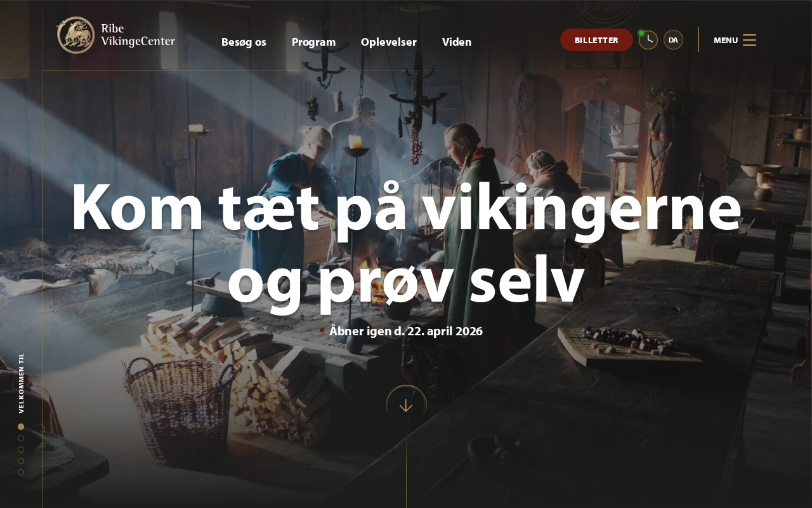Click the vertical VELKOMMEN TIL label
Viewport: 812px width, 508px height.
coord(21,383)
